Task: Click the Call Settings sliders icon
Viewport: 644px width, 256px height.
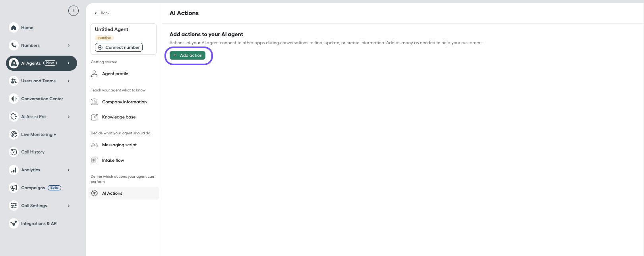Action: click(x=14, y=206)
